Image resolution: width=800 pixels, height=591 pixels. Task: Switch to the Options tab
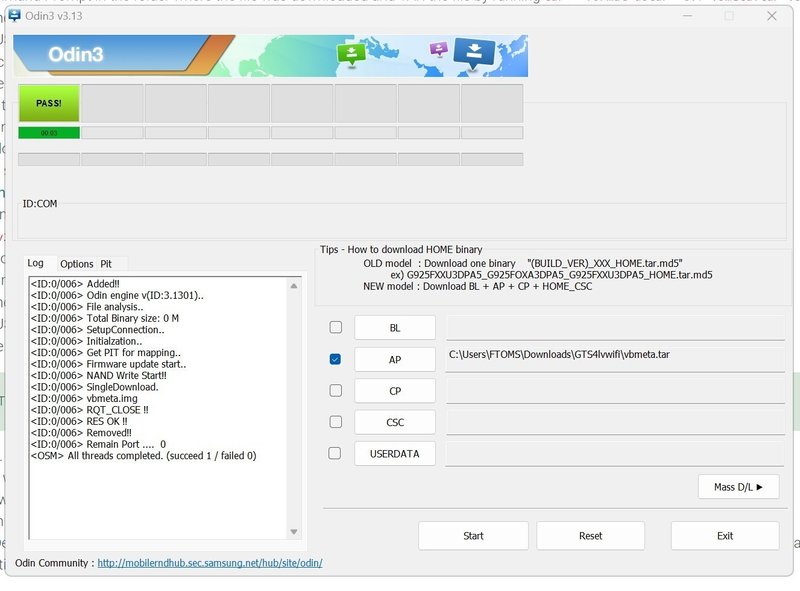pyautogui.click(x=77, y=264)
